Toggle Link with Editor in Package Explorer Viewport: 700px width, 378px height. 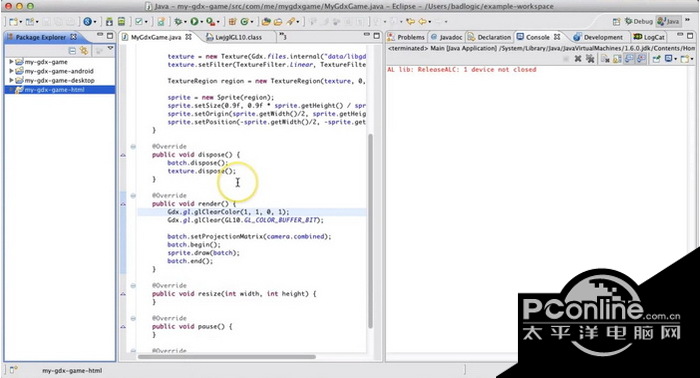click(x=83, y=50)
